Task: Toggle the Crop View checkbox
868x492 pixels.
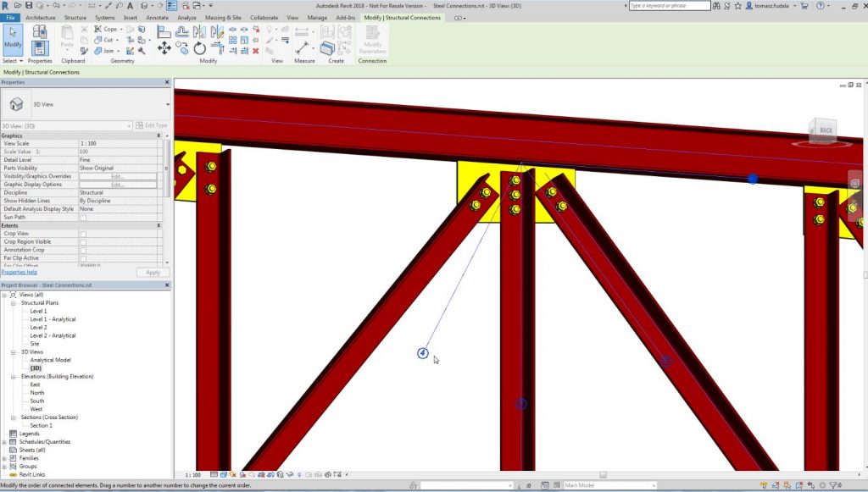Action: coord(83,234)
